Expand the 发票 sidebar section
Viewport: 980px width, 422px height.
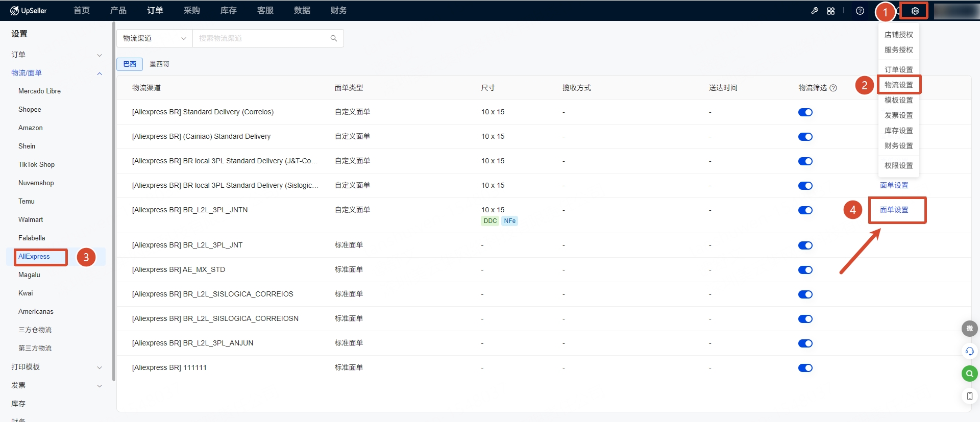57,385
